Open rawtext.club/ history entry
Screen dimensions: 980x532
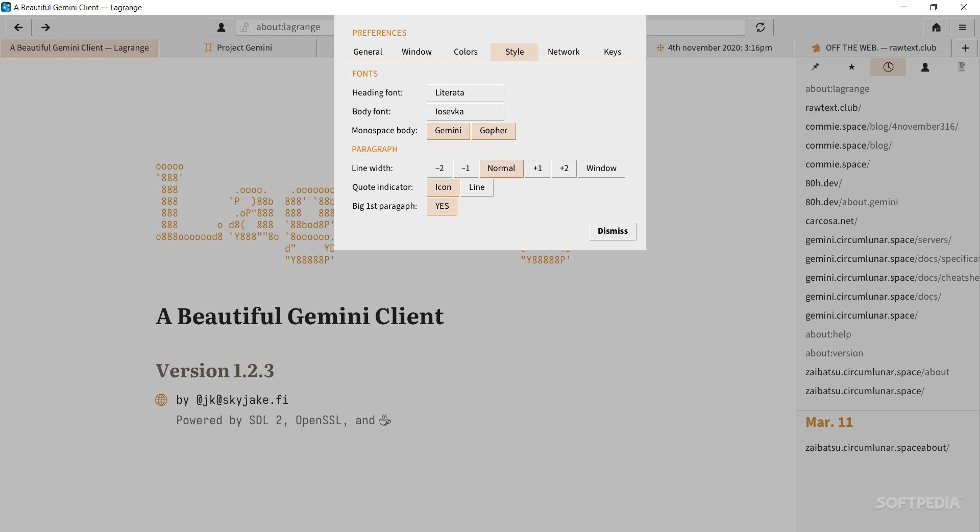coord(887,108)
